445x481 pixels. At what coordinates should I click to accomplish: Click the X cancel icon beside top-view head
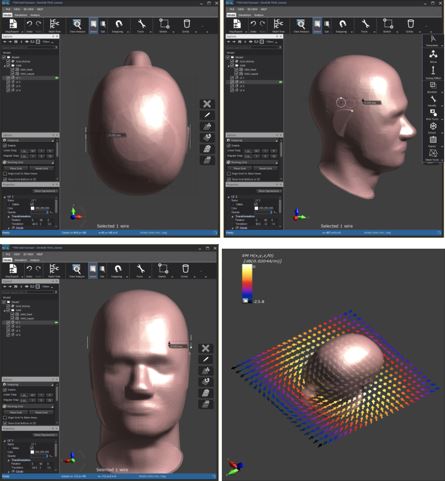coord(207,104)
